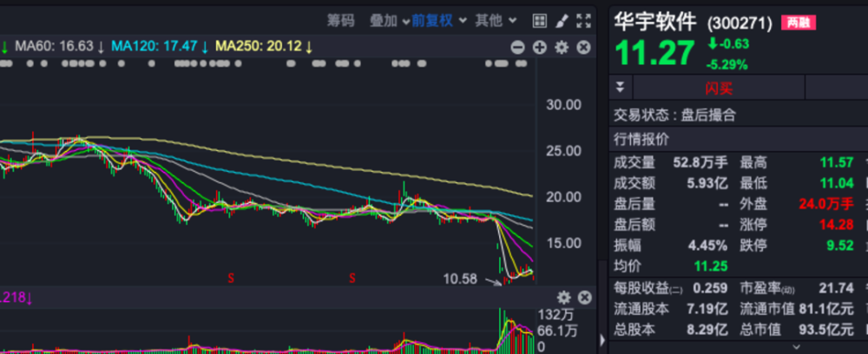Open the 行情报价 quotes section header
This screenshot has width=868, height=354.
point(739,140)
